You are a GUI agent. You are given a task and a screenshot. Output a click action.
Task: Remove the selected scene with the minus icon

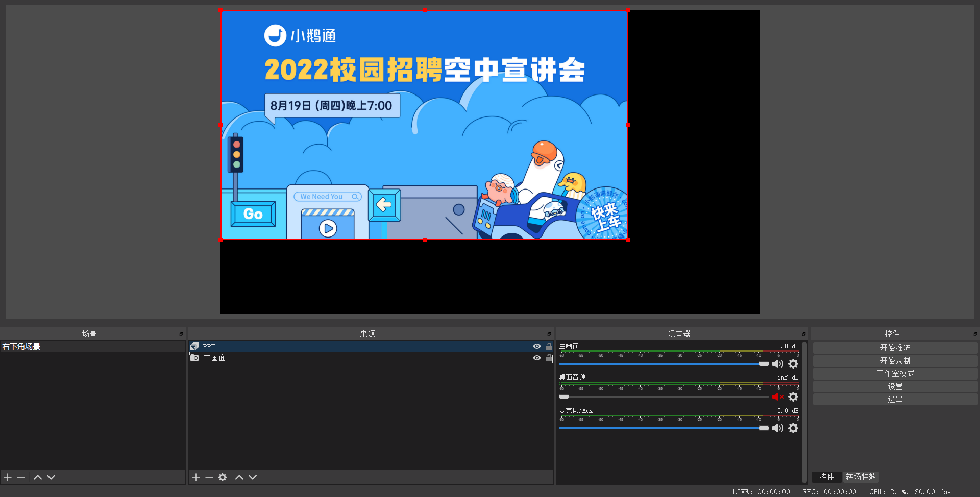[x=21, y=477]
